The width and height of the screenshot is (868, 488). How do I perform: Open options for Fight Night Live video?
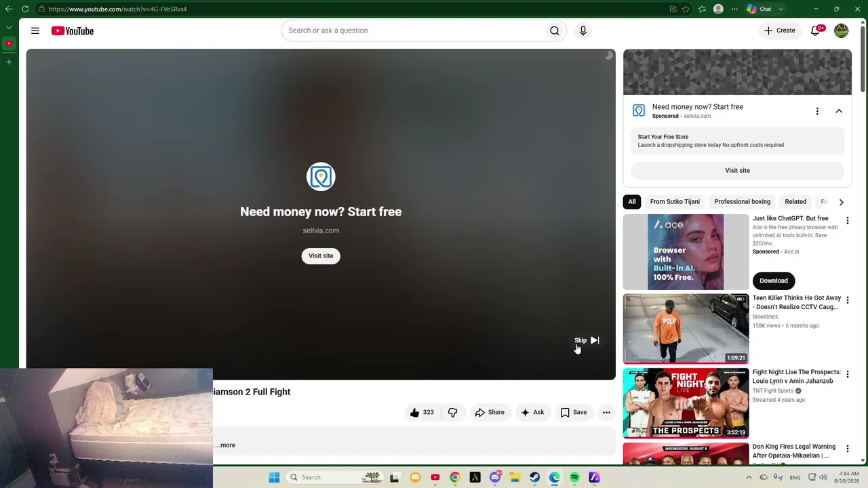(847, 374)
